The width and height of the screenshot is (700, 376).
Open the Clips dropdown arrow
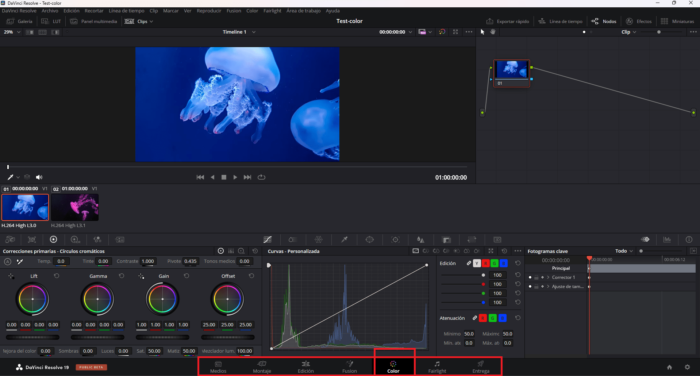151,21
